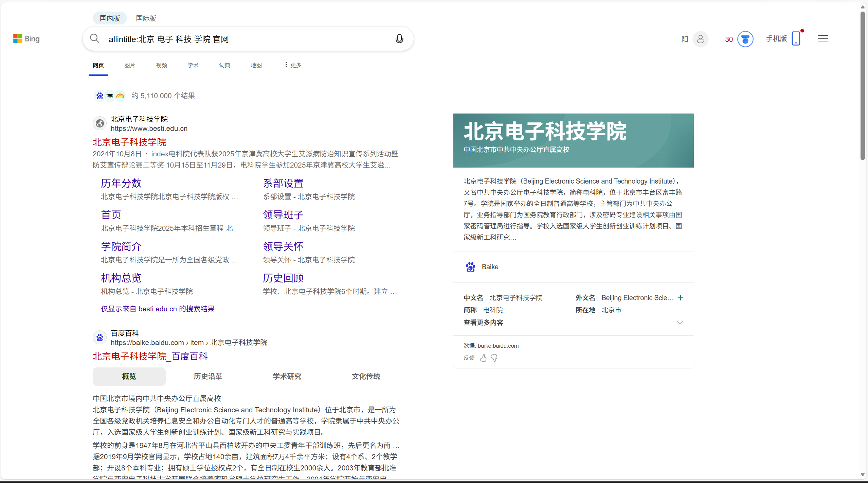868x483 pixels.
Task: Click the Rewards medal icon
Action: click(x=745, y=39)
